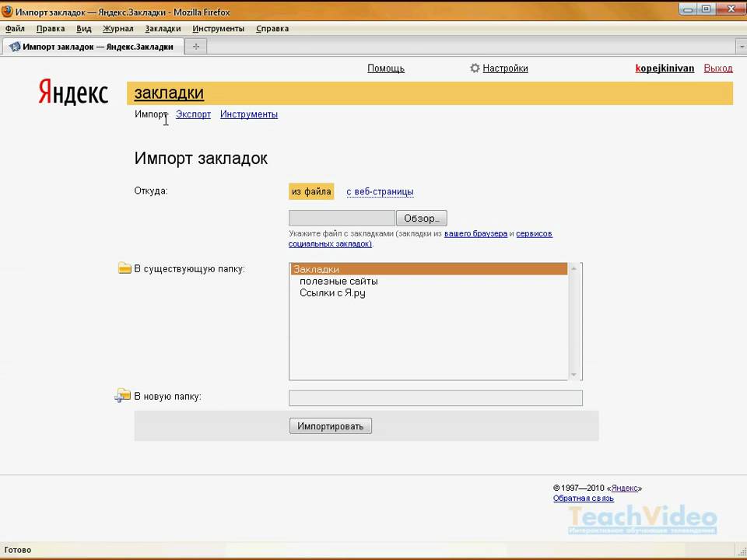
Task: Click the folder list scroll down arrow
Action: (574, 374)
